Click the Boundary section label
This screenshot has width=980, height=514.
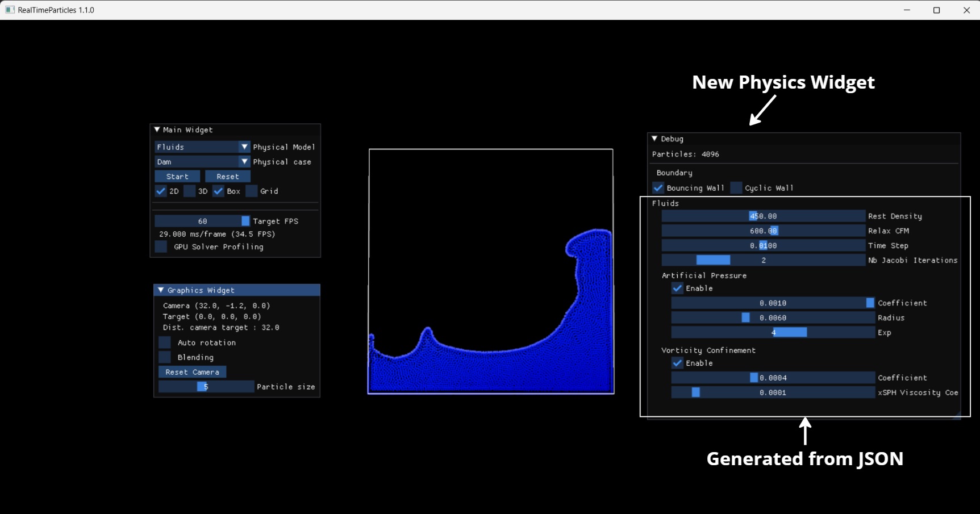pyautogui.click(x=674, y=173)
